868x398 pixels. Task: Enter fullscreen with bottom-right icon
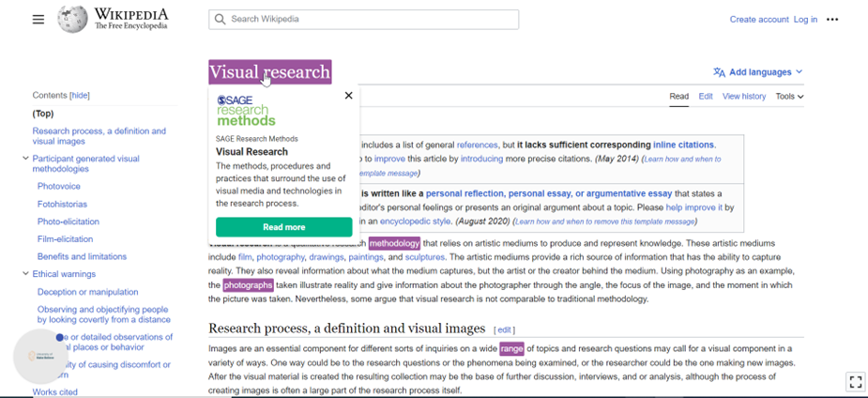(855, 382)
